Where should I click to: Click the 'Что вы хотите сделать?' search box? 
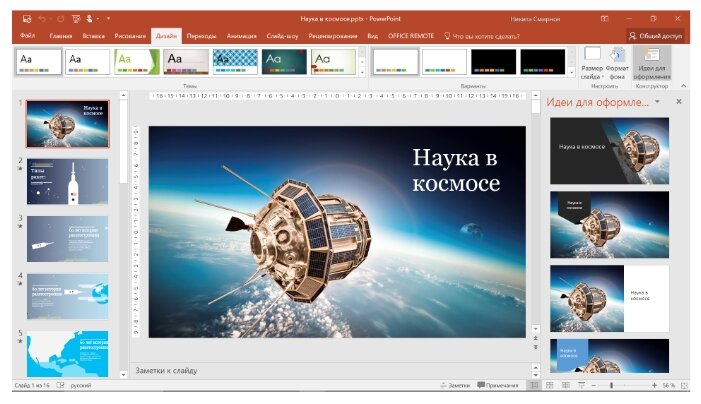pyautogui.click(x=482, y=36)
